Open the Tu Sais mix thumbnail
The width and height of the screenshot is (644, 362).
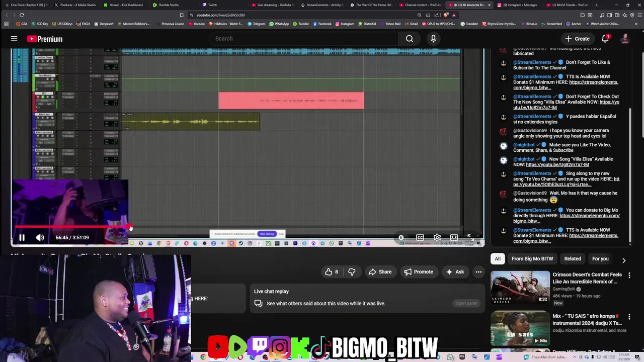pyautogui.click(x=520, y=328)
